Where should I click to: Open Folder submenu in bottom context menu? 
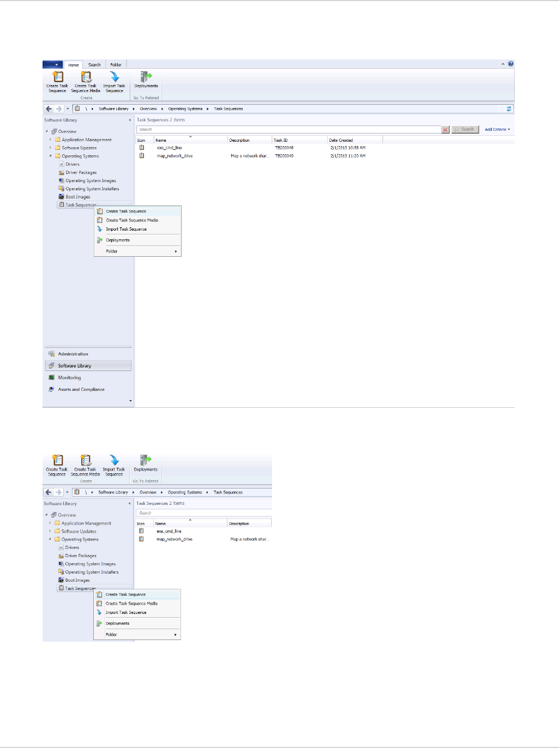tap(137, 635)
